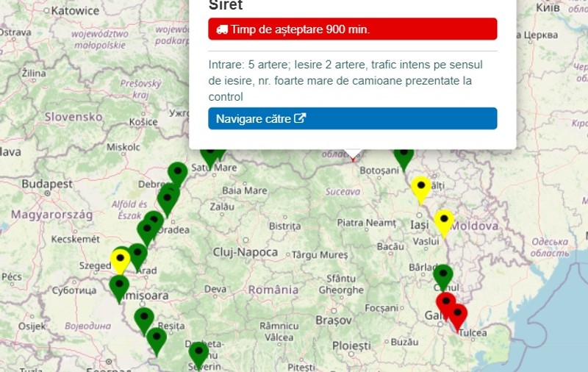Click the Târgu Mureș city label

320,255
